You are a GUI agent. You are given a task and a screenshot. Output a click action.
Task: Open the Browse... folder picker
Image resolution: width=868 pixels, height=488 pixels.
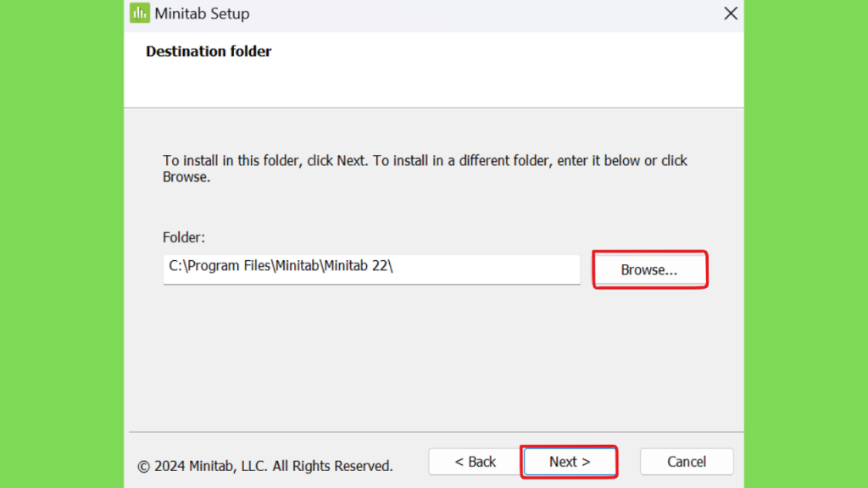(649, 269)
